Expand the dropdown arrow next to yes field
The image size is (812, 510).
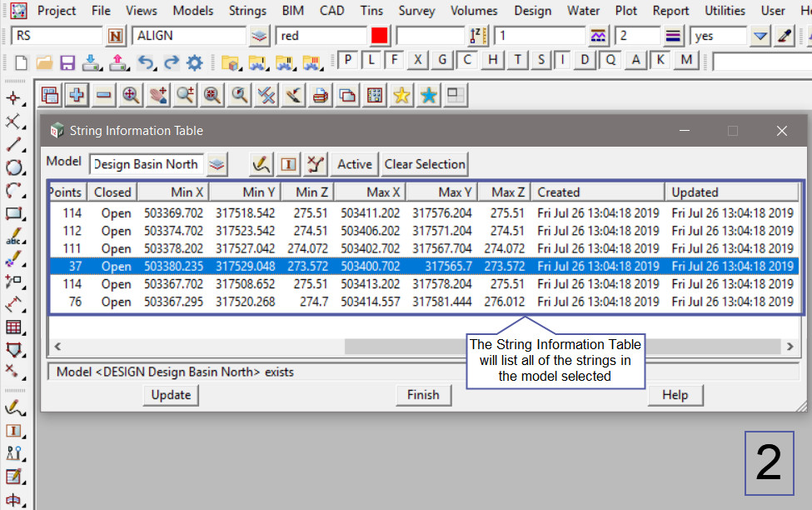(760, 36)
